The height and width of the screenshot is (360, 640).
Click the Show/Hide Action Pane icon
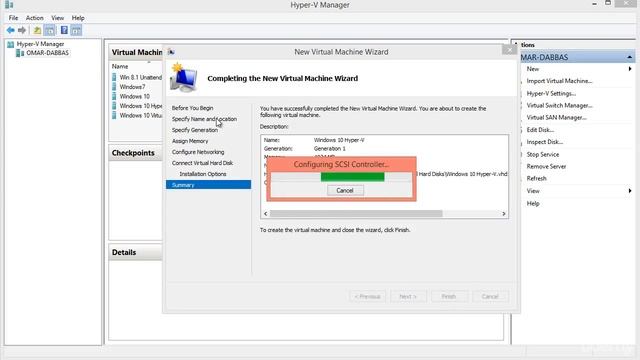pos(76,30)
